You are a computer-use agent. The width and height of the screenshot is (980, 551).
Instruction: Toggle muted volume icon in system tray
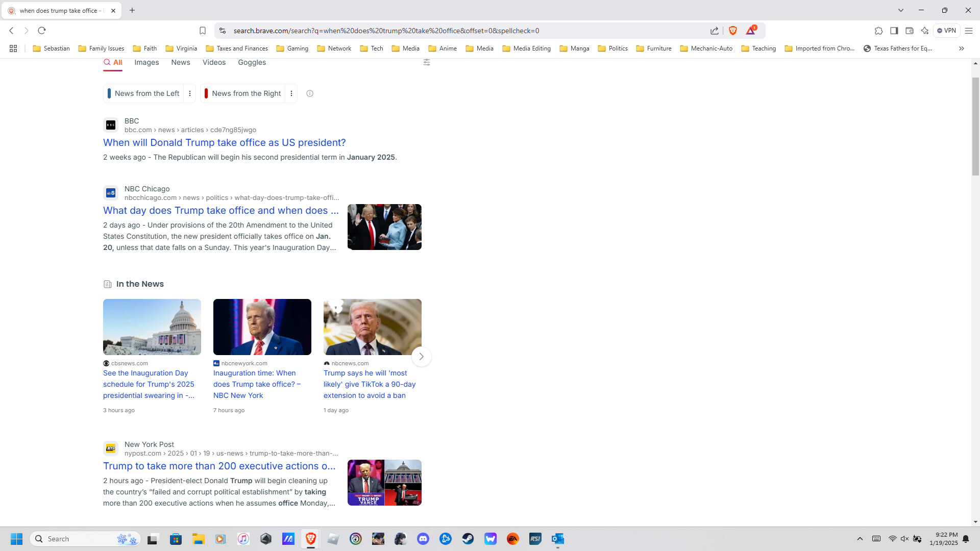point(904,539)
